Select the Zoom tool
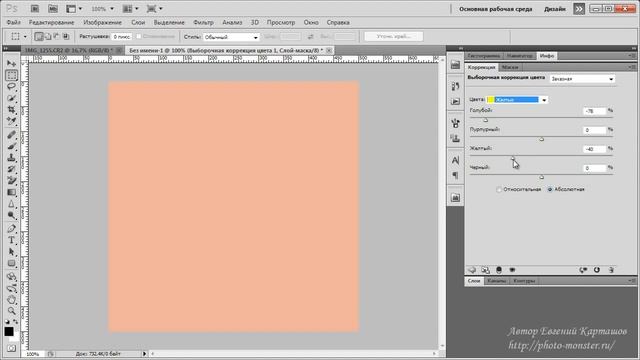The width and height of the screenshot is (640, 360). click(x=11, y=311)
